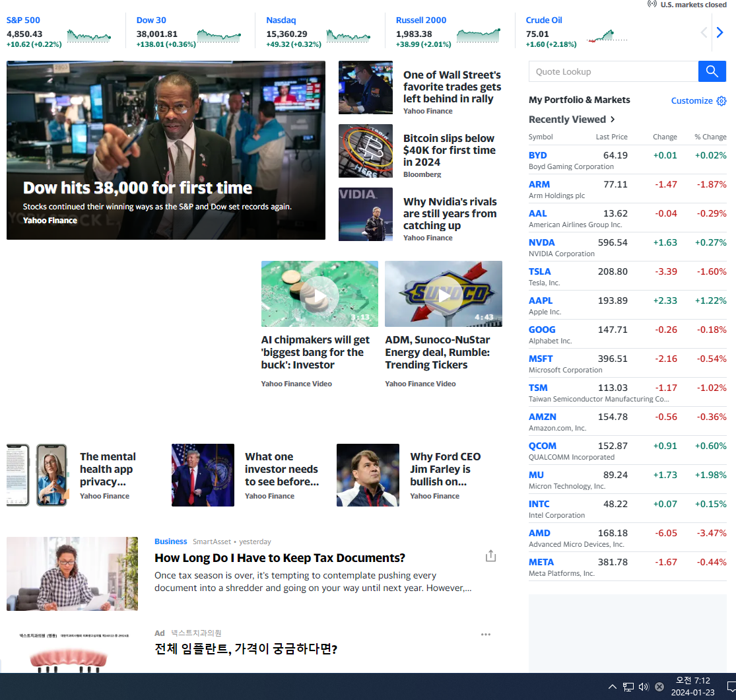The image size is (736, 700).
Task: Open the Customize link
Action: coord(692,101)
